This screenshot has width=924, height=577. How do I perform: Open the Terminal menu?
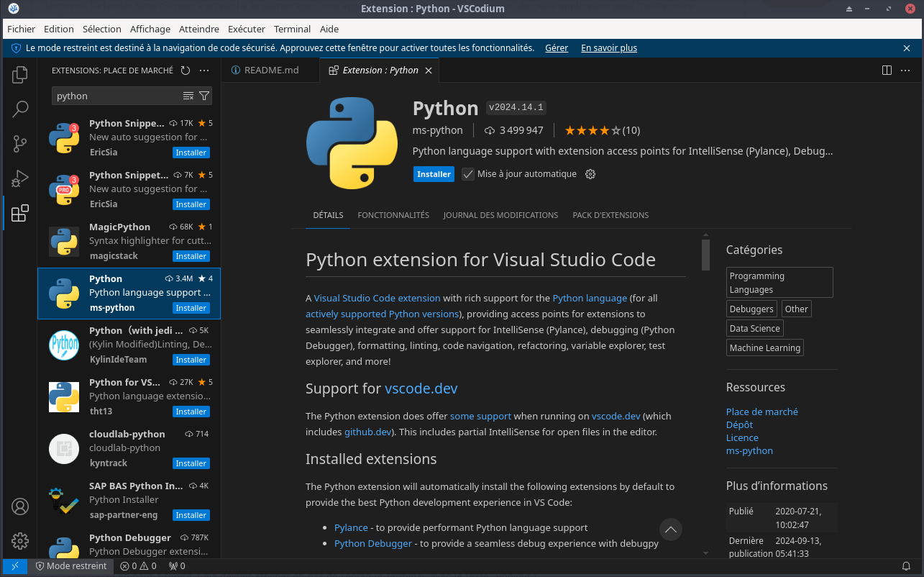pyautogui.click(x=292, y=29)
